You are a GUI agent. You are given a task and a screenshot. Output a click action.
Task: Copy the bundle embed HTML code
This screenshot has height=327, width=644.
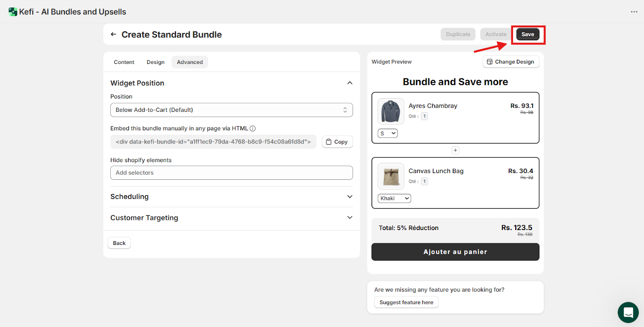pos(337,142)
